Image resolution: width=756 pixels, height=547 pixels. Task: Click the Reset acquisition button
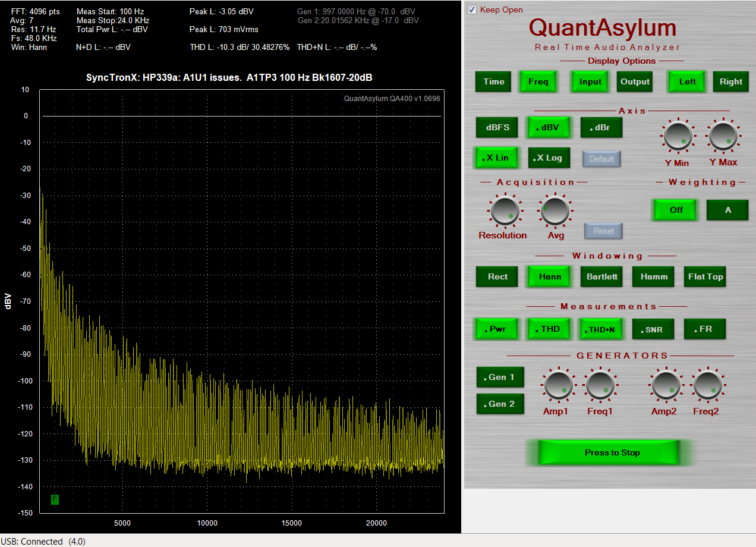tap(603, 231)
